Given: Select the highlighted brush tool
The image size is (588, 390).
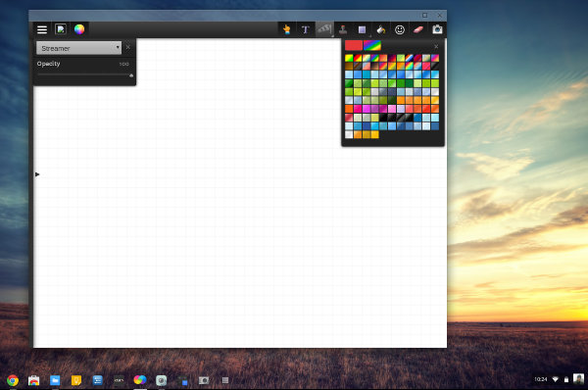Looking at the screenshot, I should point(324,29).
